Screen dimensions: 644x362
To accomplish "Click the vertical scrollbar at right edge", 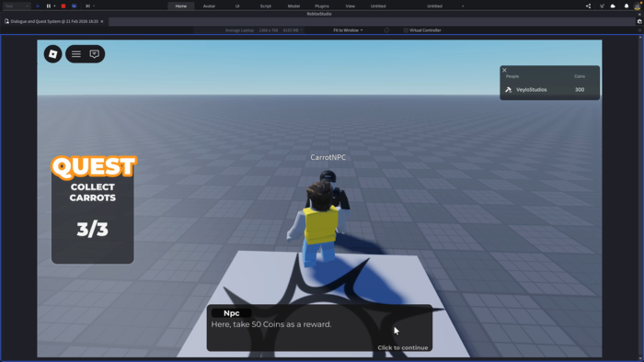I will (640, 198).
